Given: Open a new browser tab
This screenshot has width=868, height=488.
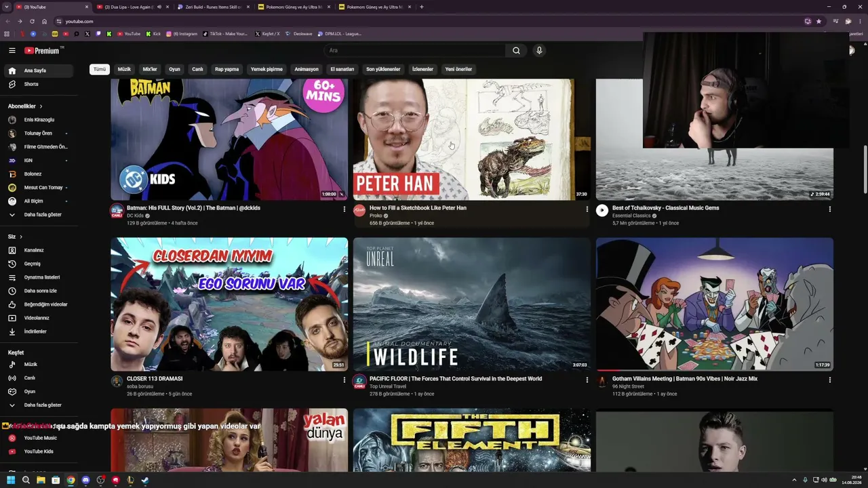Looking at the screenshot, I should coord(421,7).
